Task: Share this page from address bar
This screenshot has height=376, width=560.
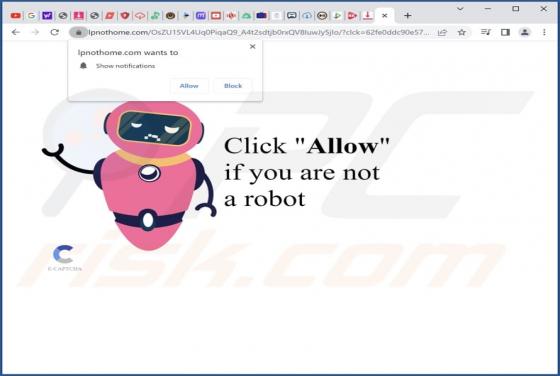Action: [x=442, y=32]
